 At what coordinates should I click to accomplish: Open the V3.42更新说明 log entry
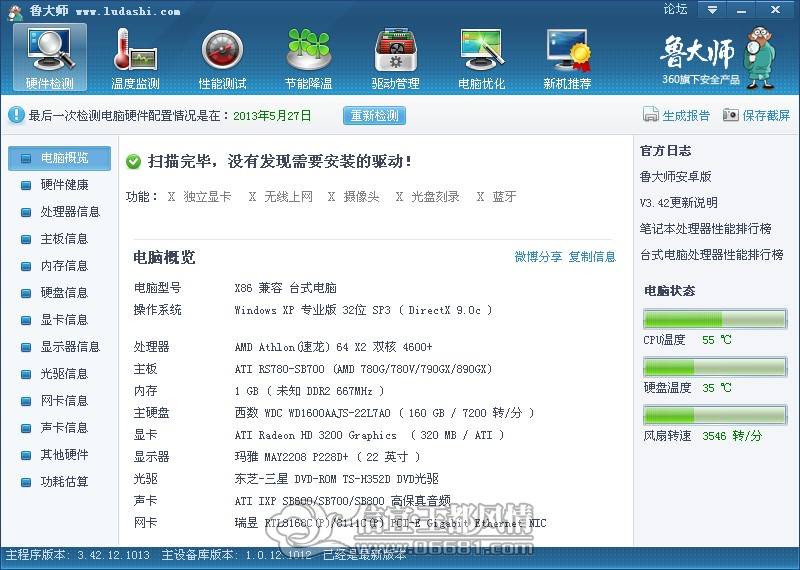click(679, 203)
